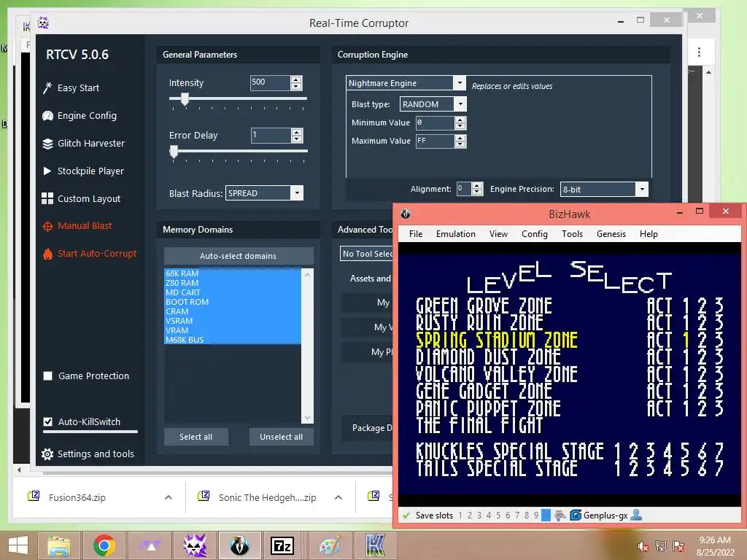This screenshot has width=747, height=560.
Task: Open the Windows Start button
Action: click(x=18, y=545)
